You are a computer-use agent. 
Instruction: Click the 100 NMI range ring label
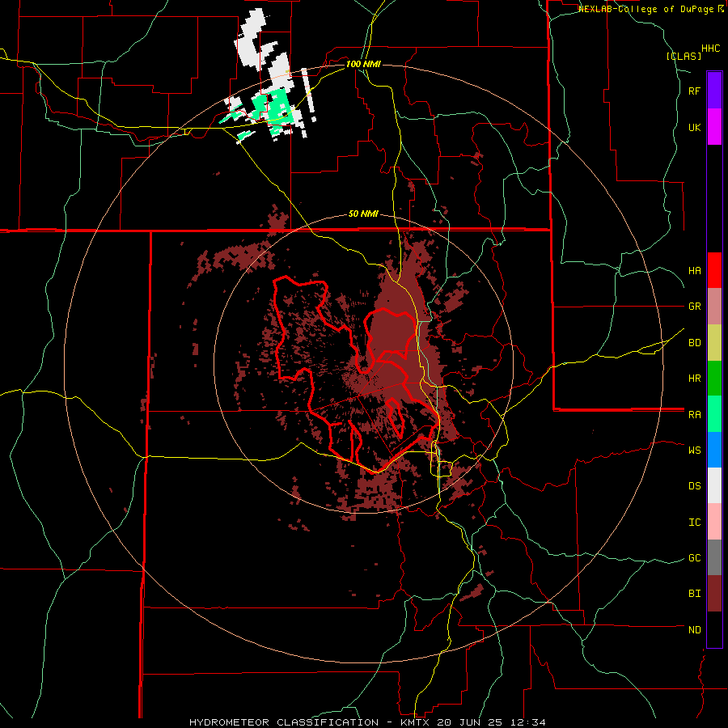pos(363,64)
